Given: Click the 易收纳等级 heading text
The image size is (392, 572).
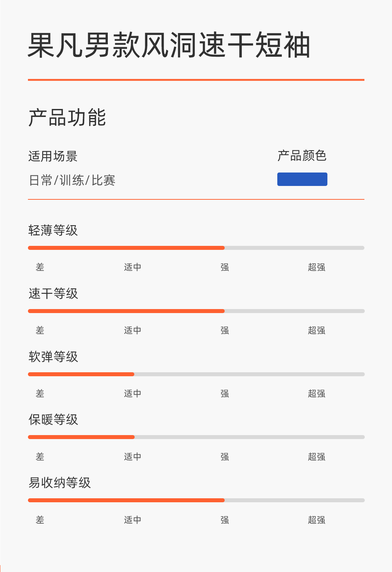Looking at the screenshot, I should pyautogui.click(x=60, y=483).
